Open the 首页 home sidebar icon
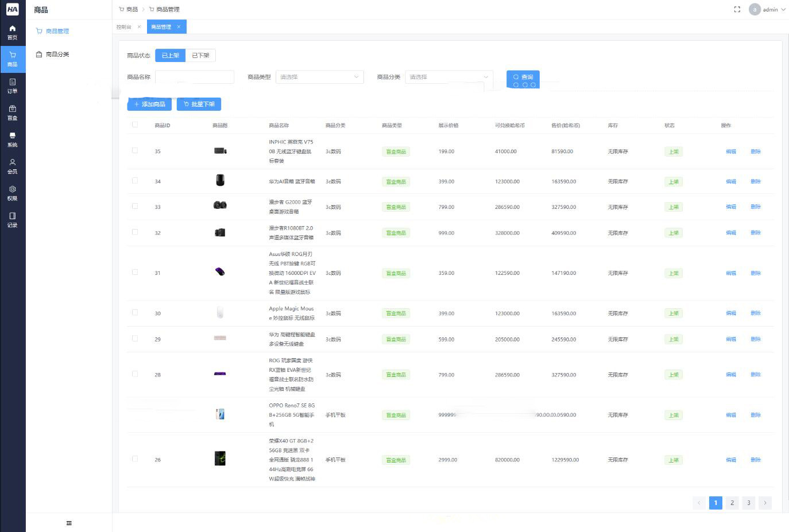 pyautogui.click(x=12, y=32)
